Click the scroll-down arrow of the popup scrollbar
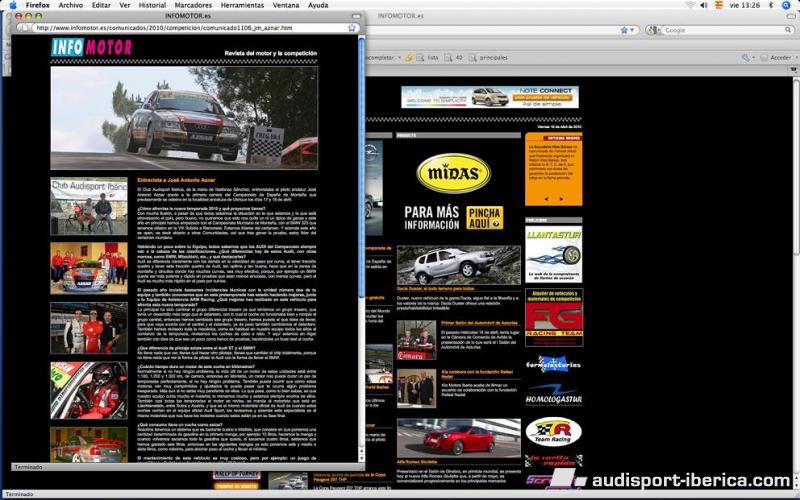This screenshot has width=800, height=500. 361,459
